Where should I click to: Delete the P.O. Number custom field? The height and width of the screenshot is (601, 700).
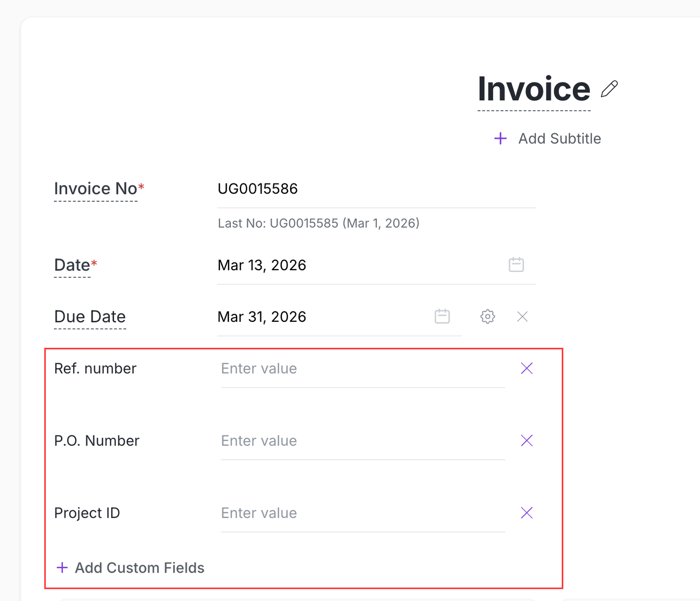(x=526, y=441)
